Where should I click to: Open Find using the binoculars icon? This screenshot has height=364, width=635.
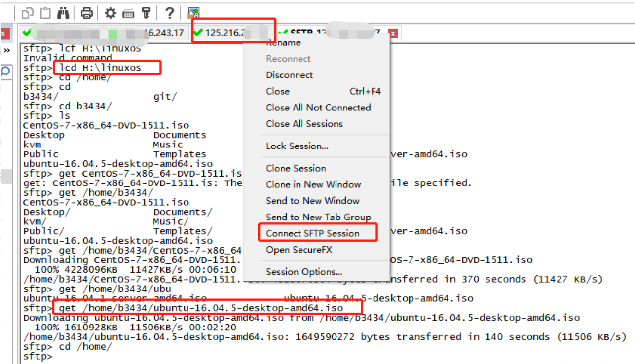[63, 13]
